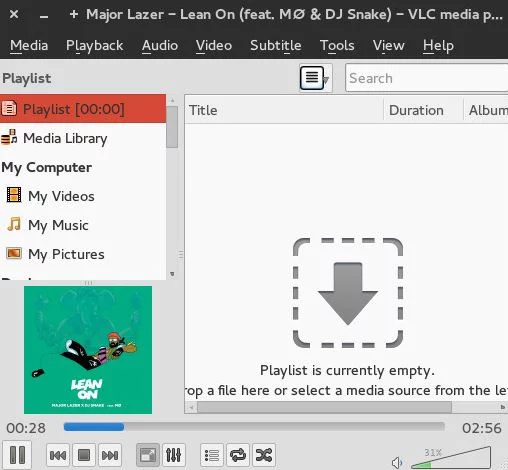Sort playlist by Duration column
The width and height of the screenshot is (508, 470).
[x=423, y=110]
